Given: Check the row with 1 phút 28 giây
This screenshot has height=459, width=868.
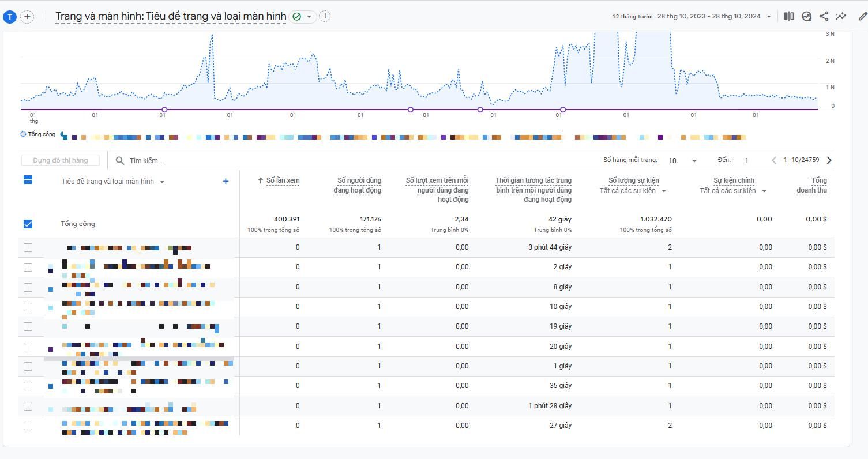Looking at the screenshot, I should pyautogui.click(x=28, y=406).
